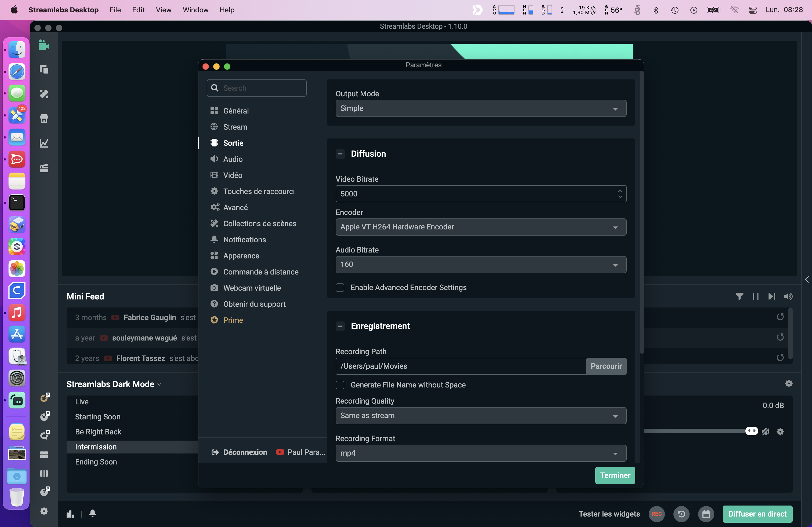The width and height of the screenshot is (812, 527).
Task: Collapse the Diffusion section
Action: [x=340, y=154]
